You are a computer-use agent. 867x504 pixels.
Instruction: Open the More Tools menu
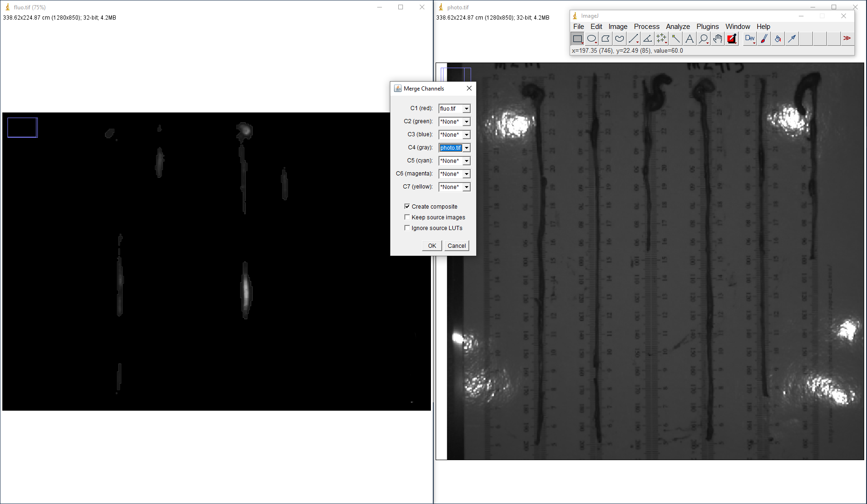847,39
